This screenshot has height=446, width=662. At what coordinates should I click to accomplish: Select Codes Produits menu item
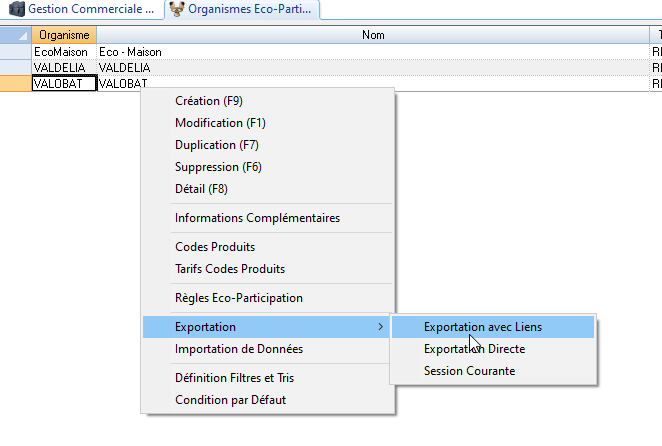(214, 247)
